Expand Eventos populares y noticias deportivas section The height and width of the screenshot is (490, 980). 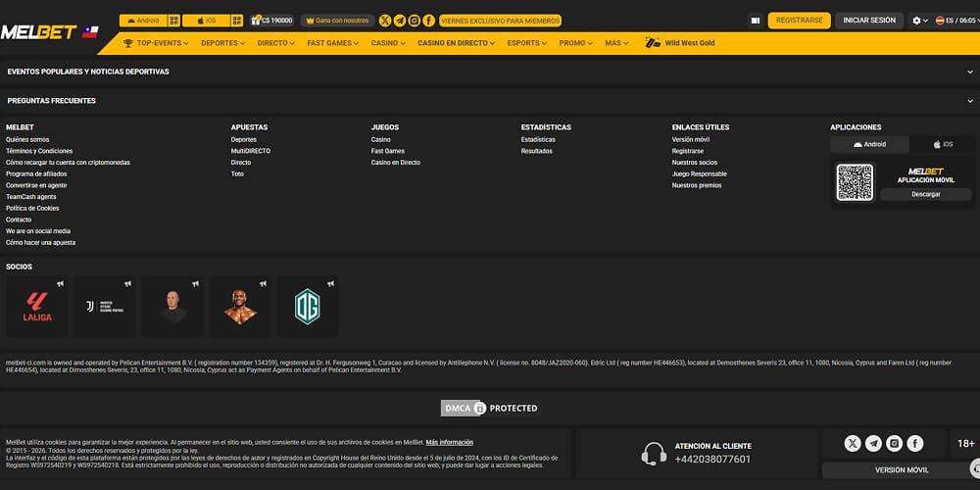click(x=490, y=72)
